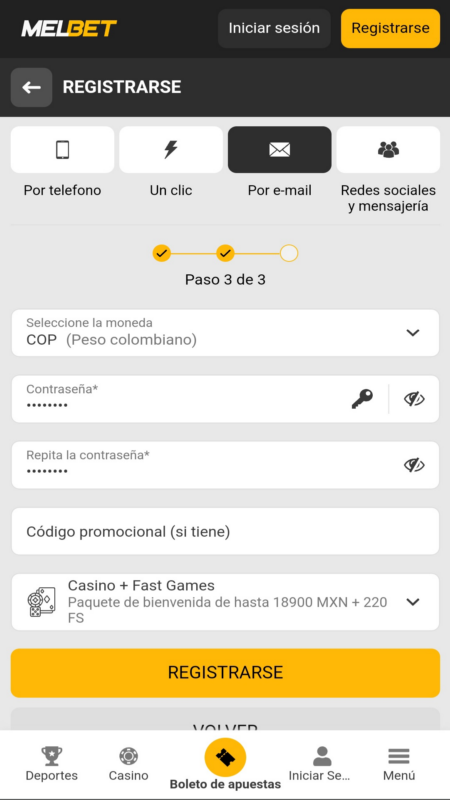
Task: Select the envelope Por e-mail registration
Action: [280, 149]
